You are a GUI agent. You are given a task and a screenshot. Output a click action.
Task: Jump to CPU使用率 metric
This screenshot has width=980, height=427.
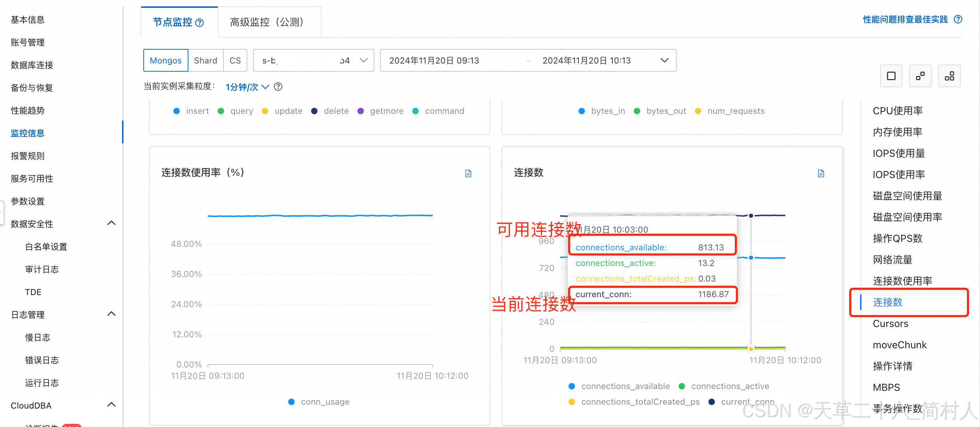897,111
